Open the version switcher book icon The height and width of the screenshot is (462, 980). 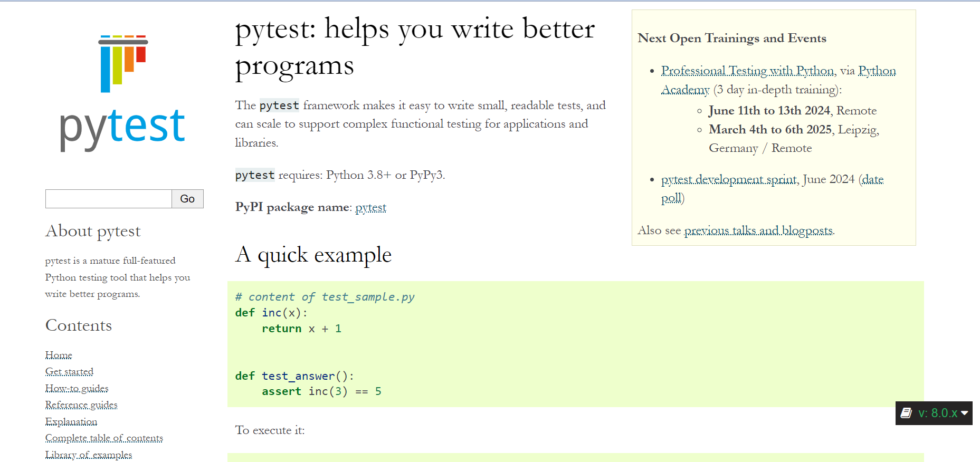coord(906,413)
